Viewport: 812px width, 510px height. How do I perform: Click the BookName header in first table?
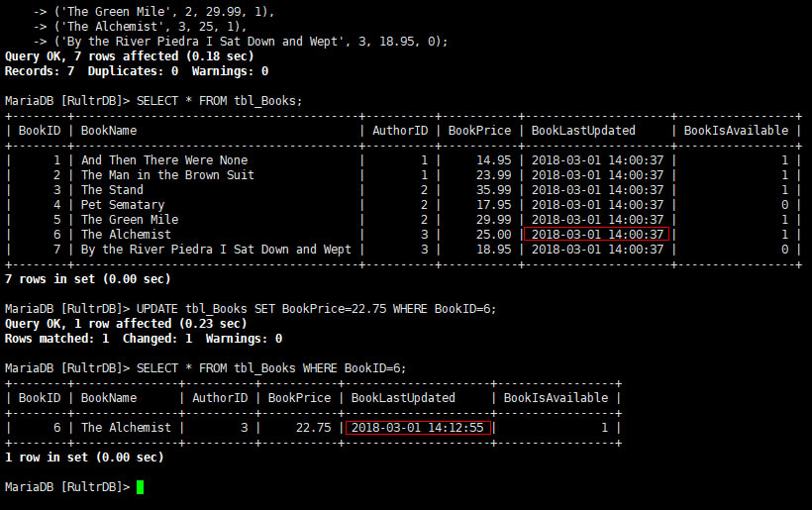point(109,131)
